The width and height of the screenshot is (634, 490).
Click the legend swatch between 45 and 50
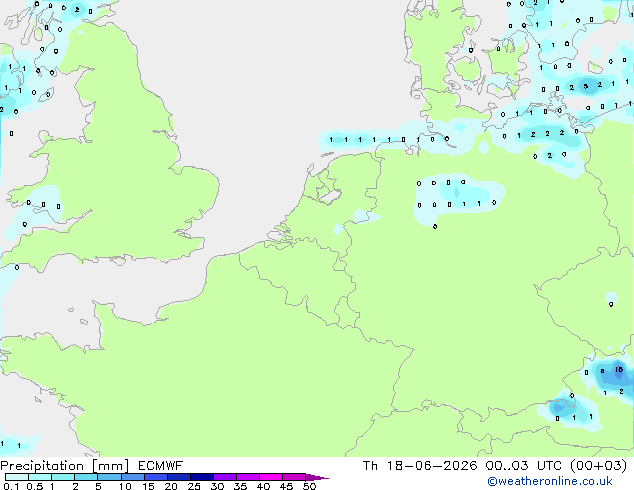(294, 477)
